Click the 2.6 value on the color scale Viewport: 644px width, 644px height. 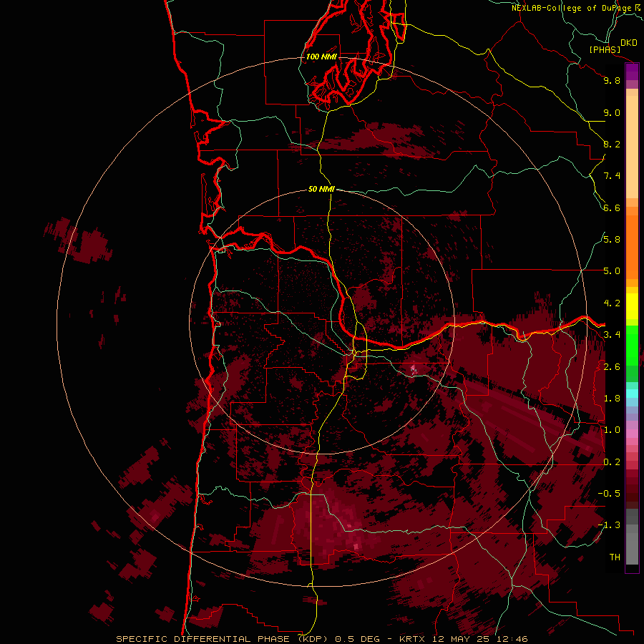point(612,367)
